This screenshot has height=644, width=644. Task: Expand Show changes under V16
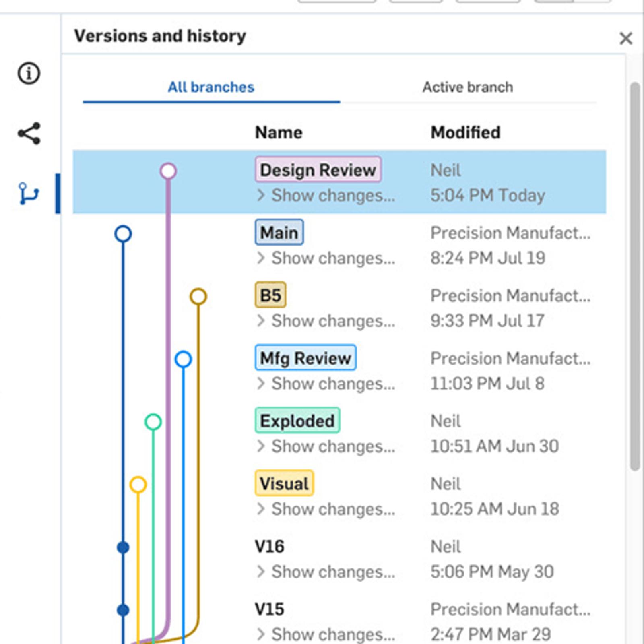326,572
